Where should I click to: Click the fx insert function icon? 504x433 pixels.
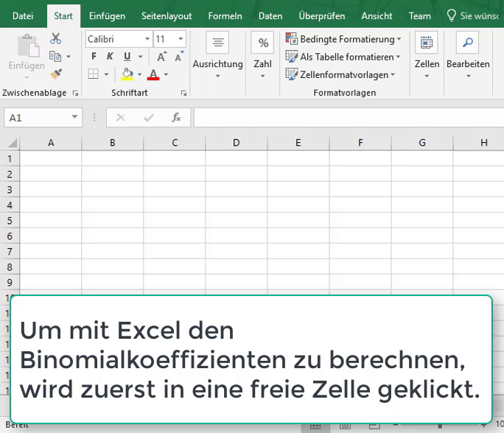click(176, 118)
